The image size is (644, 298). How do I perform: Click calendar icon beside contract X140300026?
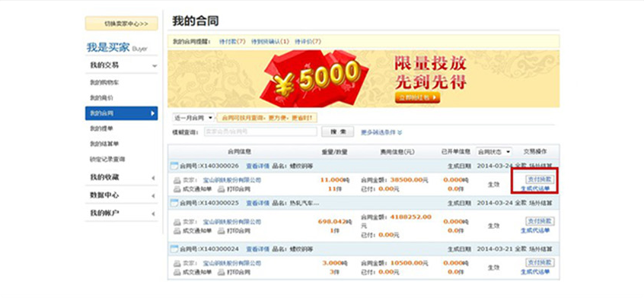click(x=174, y=166)
